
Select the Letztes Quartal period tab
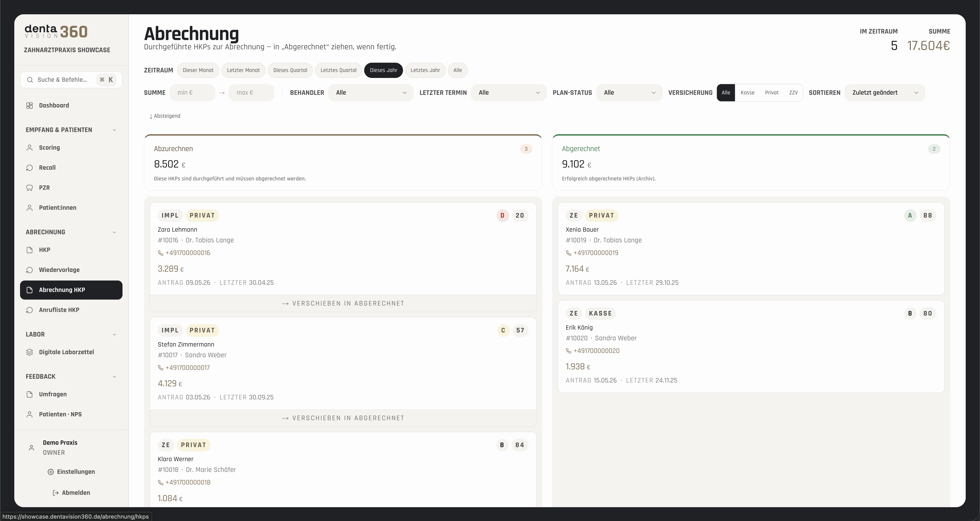(x=338, y=70)
